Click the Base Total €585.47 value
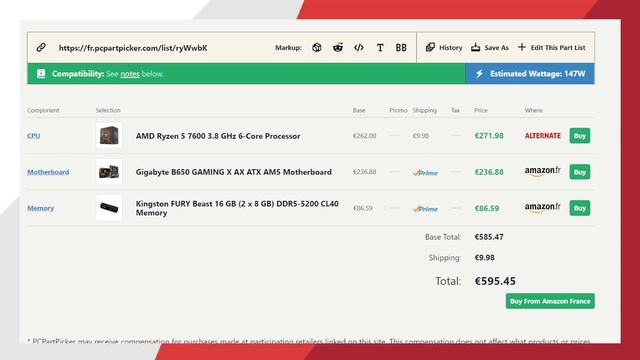This screenshot has width=640, height=360. [x=489, y=237]
